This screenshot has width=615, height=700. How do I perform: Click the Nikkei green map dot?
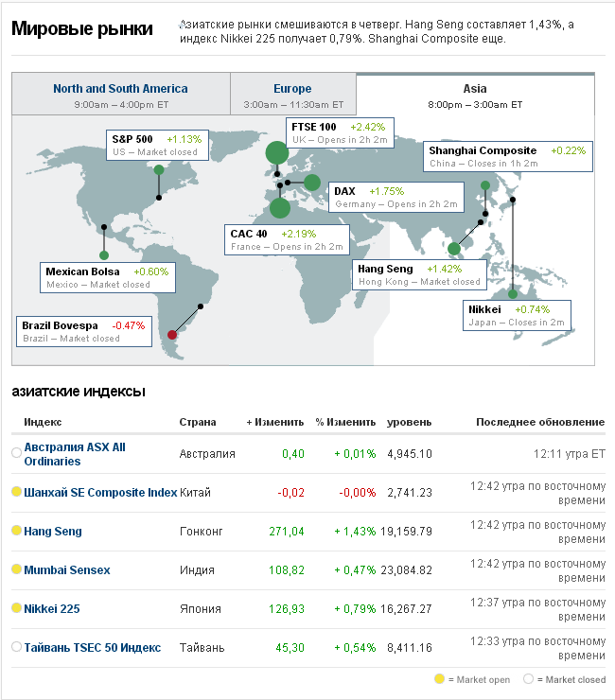513,294
